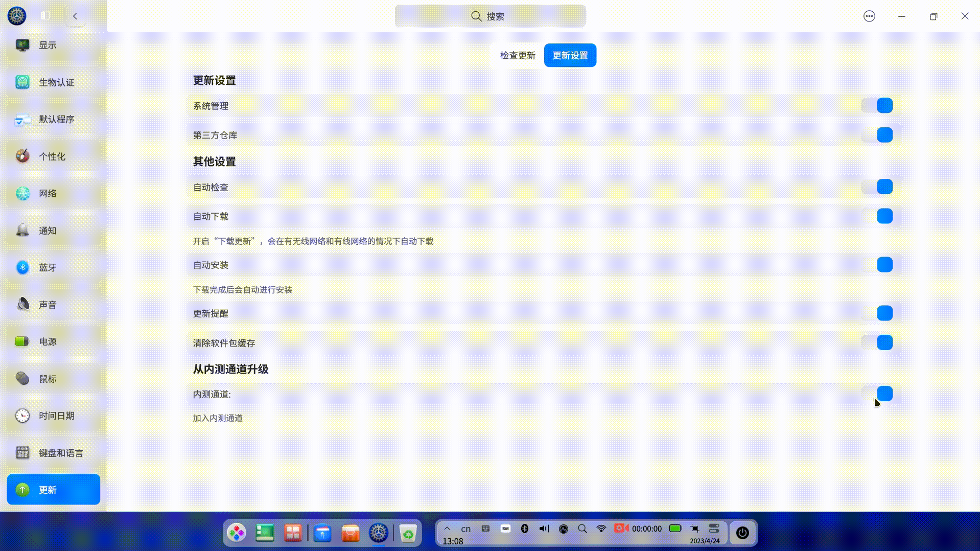The width and height of the screenshot is (980, 551).
Task: Click the battery icon in system tray
Action: (x=675, y=529)
